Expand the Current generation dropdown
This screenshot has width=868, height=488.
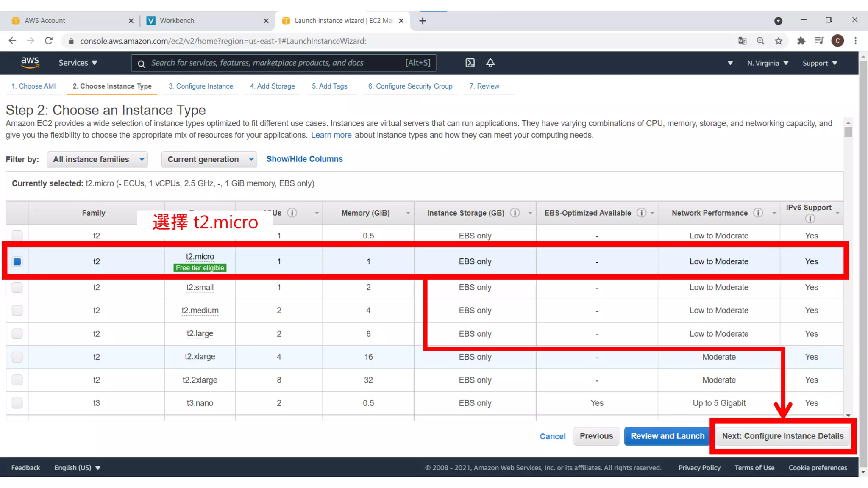tap(209, 159)
